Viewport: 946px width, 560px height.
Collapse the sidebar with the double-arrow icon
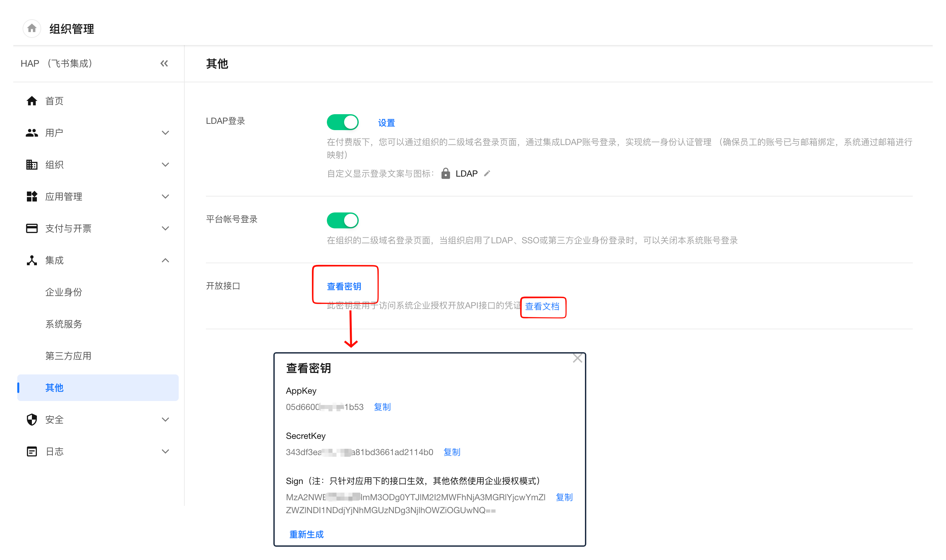pyautogui.click(x=164, y=63)
